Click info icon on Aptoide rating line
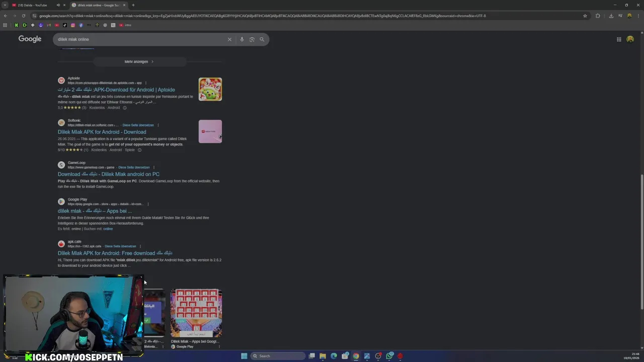The width and height of the screenshot is (644, 362). (125, 108)
